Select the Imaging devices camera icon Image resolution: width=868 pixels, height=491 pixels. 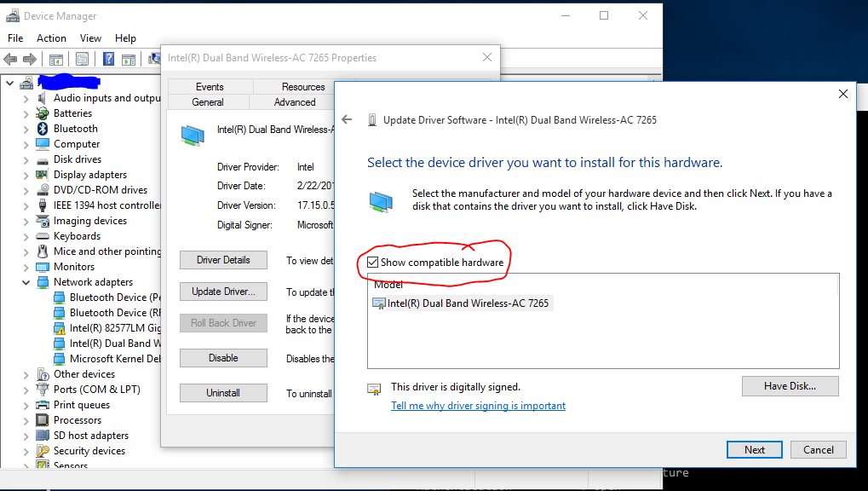(x=42, y=221)
